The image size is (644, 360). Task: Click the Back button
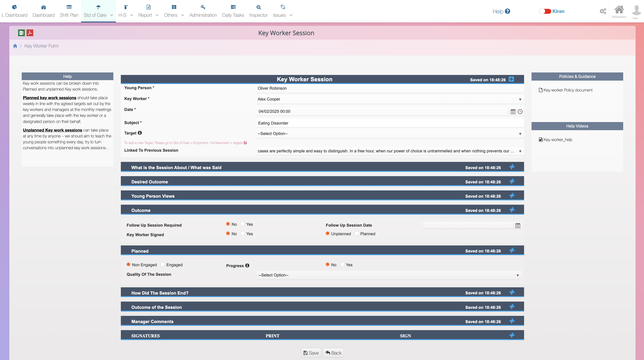coord(333,353)
